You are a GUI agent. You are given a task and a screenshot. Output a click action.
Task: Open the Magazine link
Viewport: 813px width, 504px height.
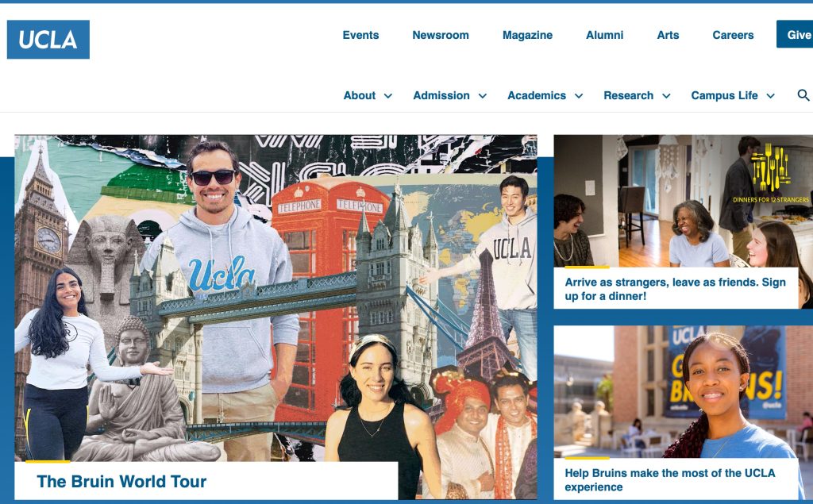[527, 35]
